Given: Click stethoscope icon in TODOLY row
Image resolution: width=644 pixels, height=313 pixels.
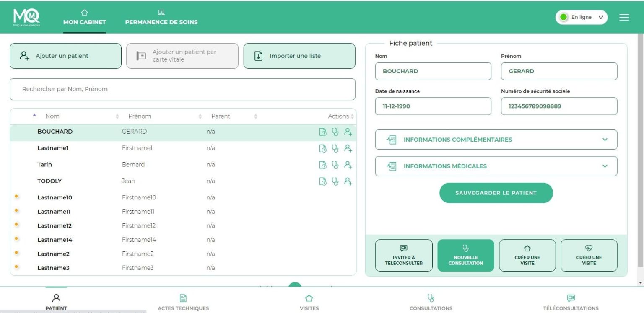Looking at the screenshot, I should click(335, 181).
